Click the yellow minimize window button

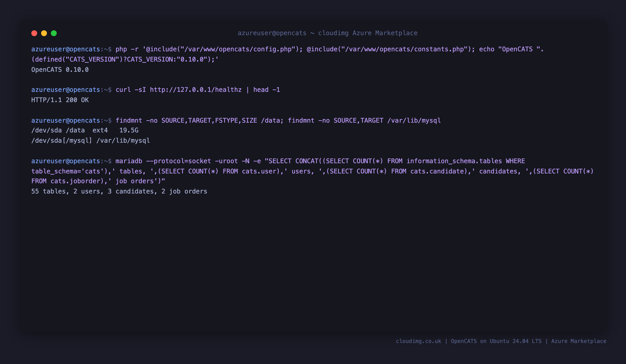pyautogui.click(x=44, y=33)
